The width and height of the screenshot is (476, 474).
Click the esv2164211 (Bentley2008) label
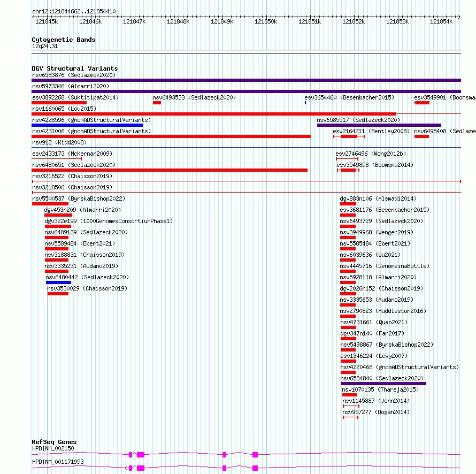pos(371,131)
